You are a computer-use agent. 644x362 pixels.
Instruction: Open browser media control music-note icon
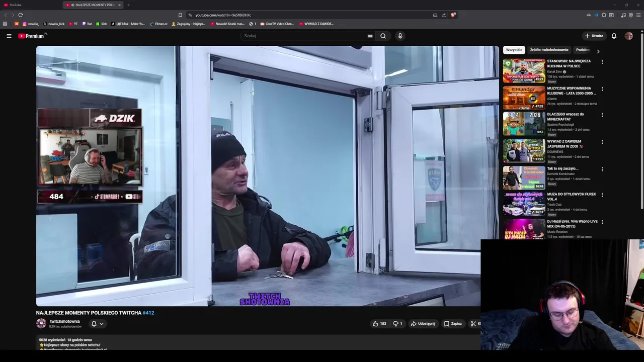coord(623,15)
